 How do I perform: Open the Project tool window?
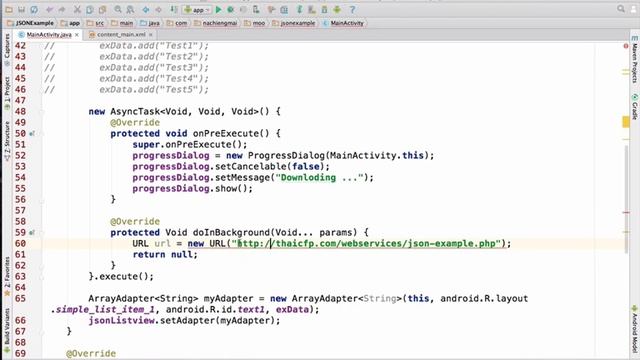pyautogui.click(x=7, y=93)
